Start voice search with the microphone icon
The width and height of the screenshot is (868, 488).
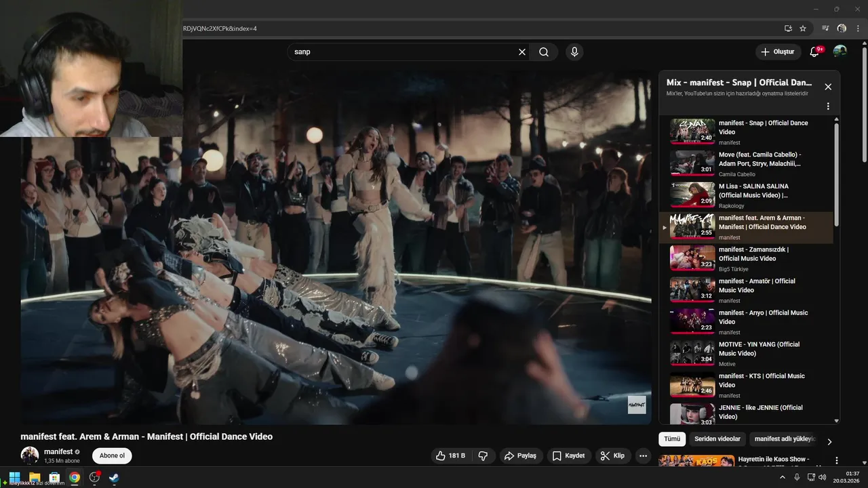[574, 52]
